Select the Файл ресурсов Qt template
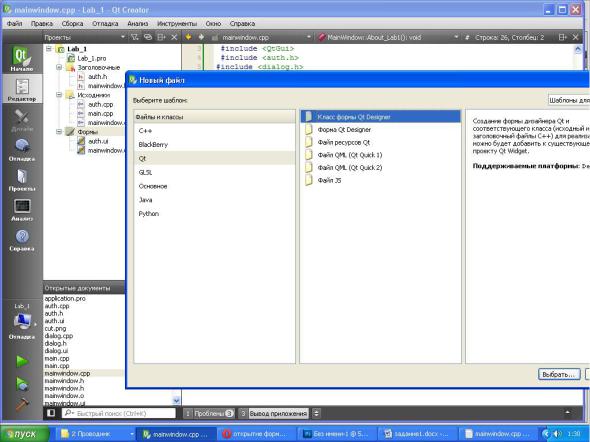 (380, 142)
